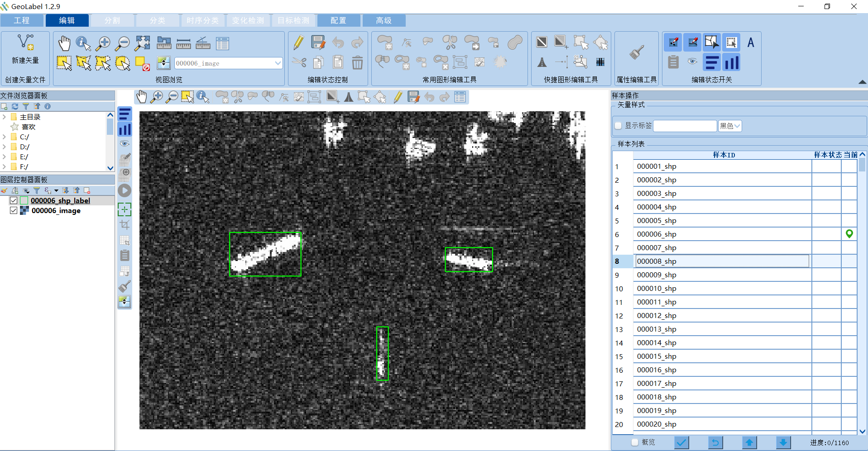Open the 目标检测 tab
Image resolution: width=868 pixels, height=451 pixels.
pyautogui.click(x=293, y=20)
